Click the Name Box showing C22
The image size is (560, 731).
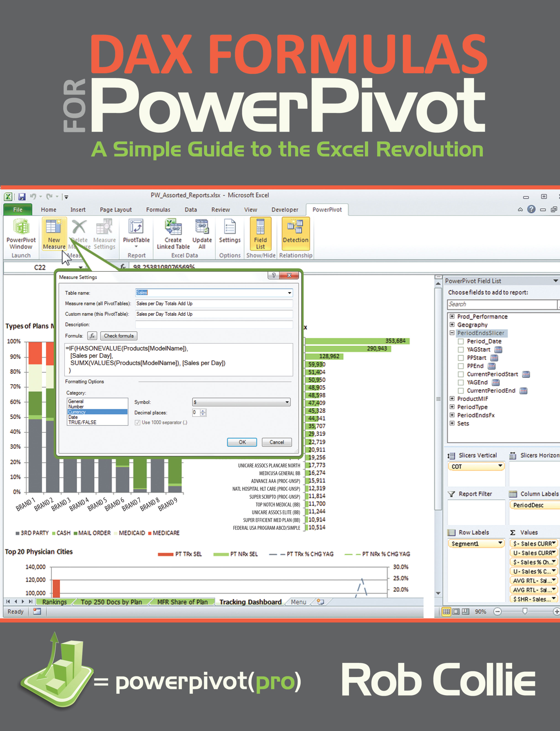coord(40,267)
